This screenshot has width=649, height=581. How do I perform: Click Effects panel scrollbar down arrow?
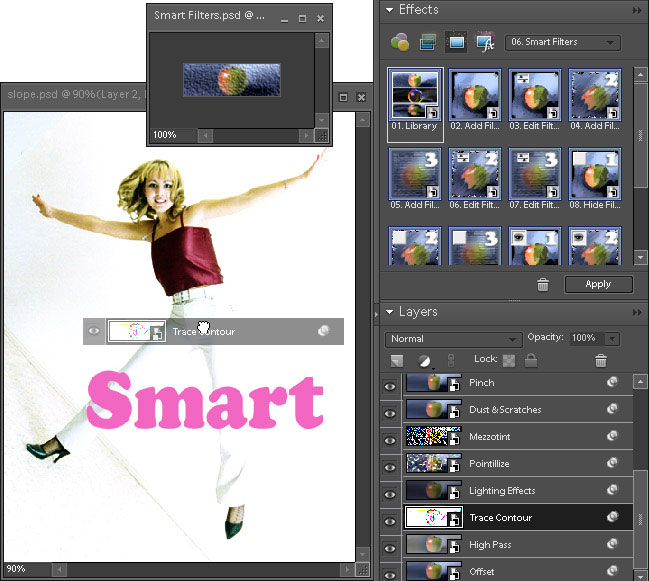640,257
